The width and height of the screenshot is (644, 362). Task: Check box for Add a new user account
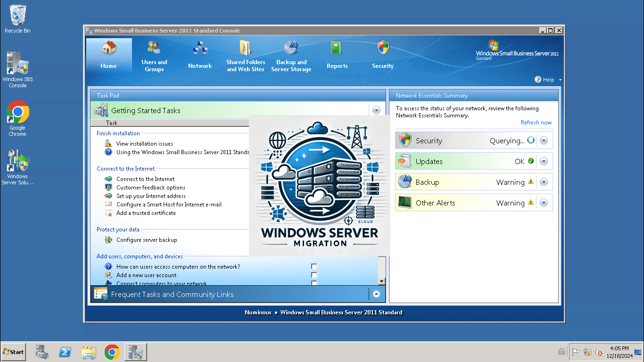[314, 275]
